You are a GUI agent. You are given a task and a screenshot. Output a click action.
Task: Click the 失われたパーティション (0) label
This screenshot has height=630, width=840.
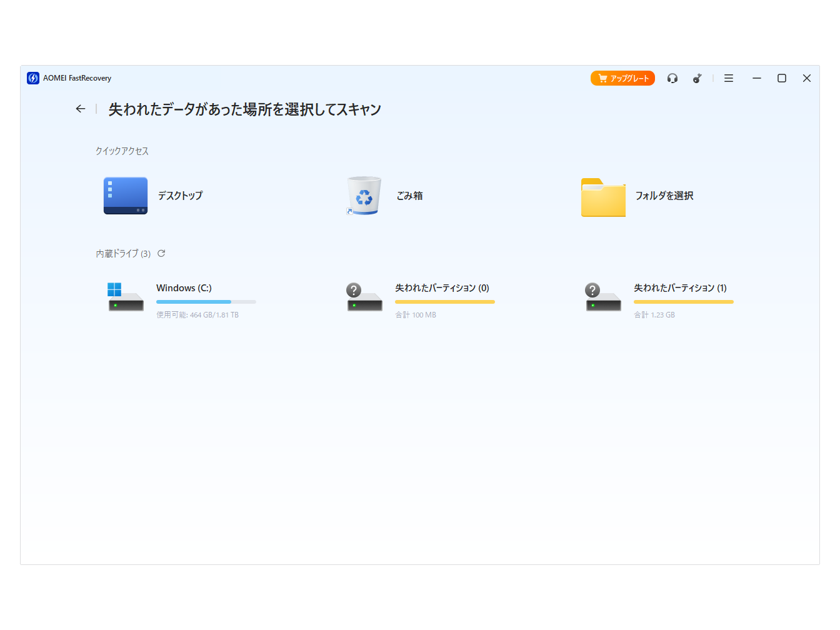coord(442,288)
